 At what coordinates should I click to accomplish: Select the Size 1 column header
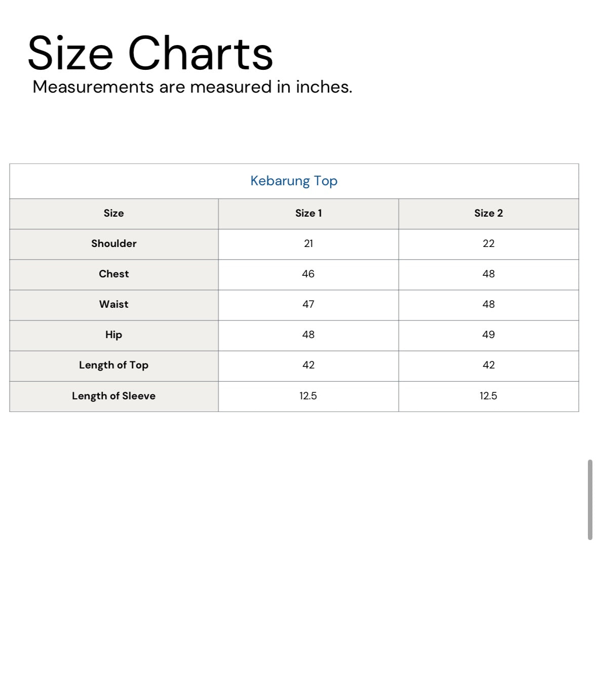click(308, 213)
